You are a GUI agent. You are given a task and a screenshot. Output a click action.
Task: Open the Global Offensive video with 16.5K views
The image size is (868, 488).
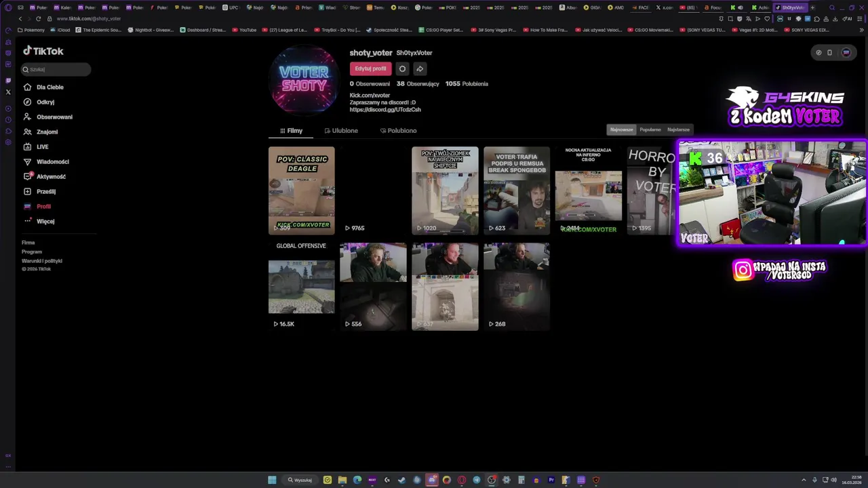coord(301,286)
